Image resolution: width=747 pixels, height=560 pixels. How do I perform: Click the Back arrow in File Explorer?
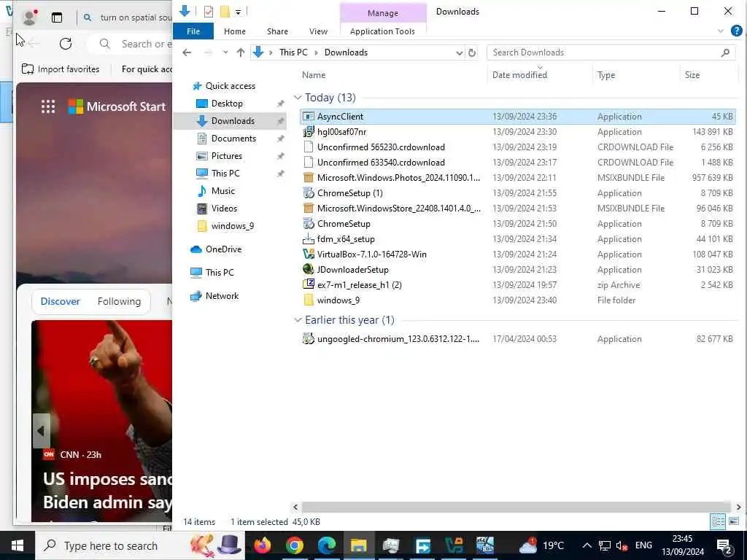point(187,52)
